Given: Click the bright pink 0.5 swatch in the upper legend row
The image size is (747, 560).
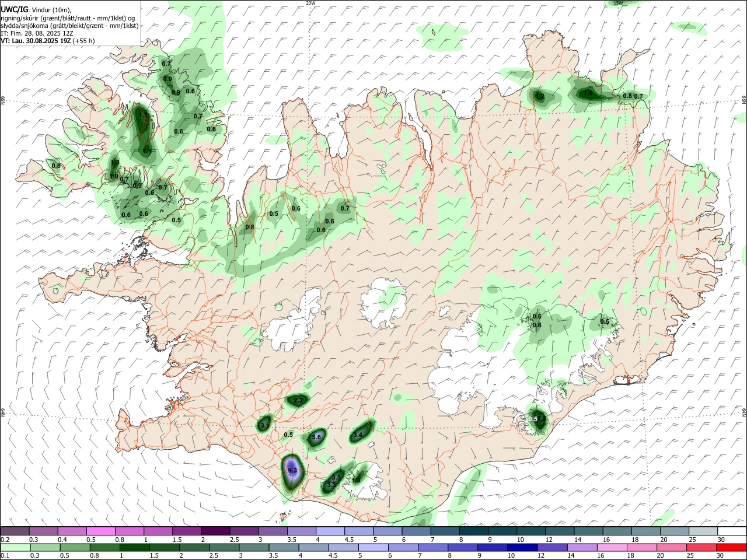Looking at the screenshot, I should pos(100,531).
